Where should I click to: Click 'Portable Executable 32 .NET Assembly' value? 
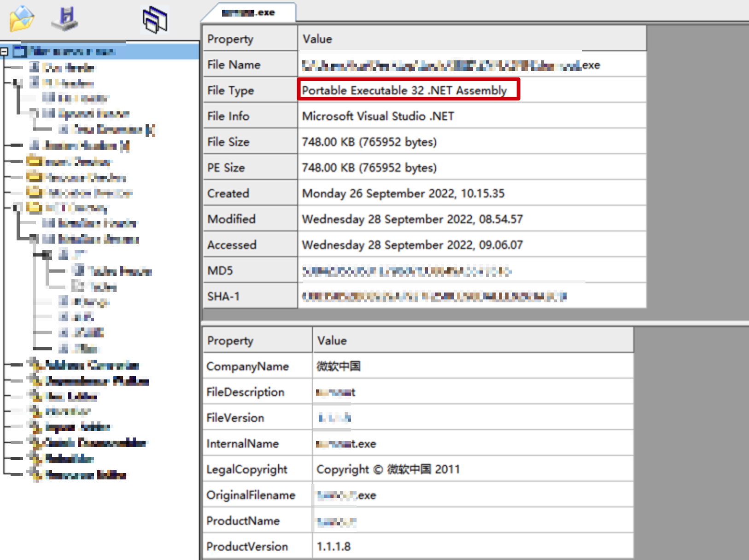[x=404, y=90]
